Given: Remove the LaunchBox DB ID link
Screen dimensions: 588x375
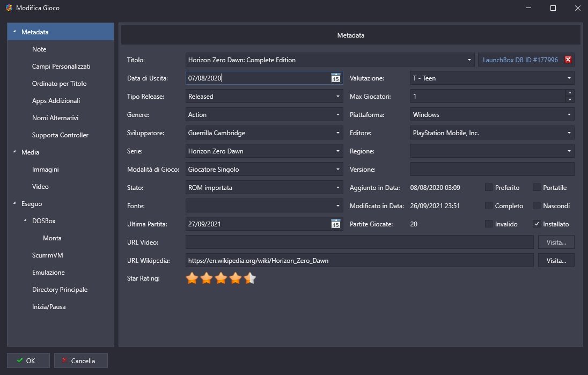Looking at the screenshot, I should [568, 60].
